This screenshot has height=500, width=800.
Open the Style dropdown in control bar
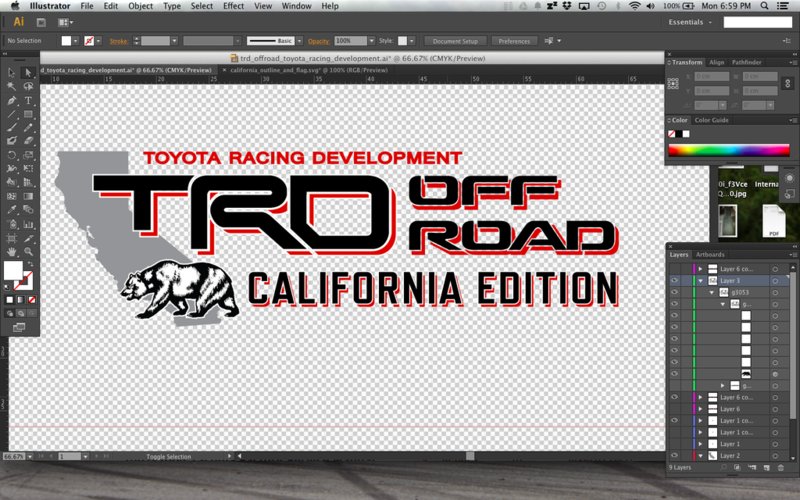click(x=411, y=41)
